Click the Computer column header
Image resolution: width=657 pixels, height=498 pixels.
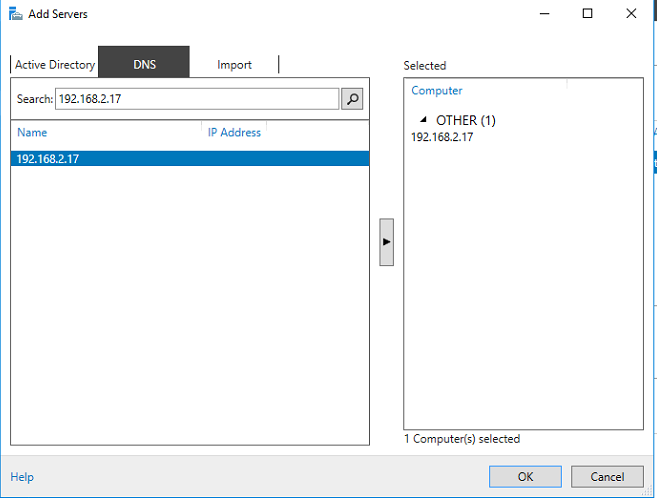point(437,90)
